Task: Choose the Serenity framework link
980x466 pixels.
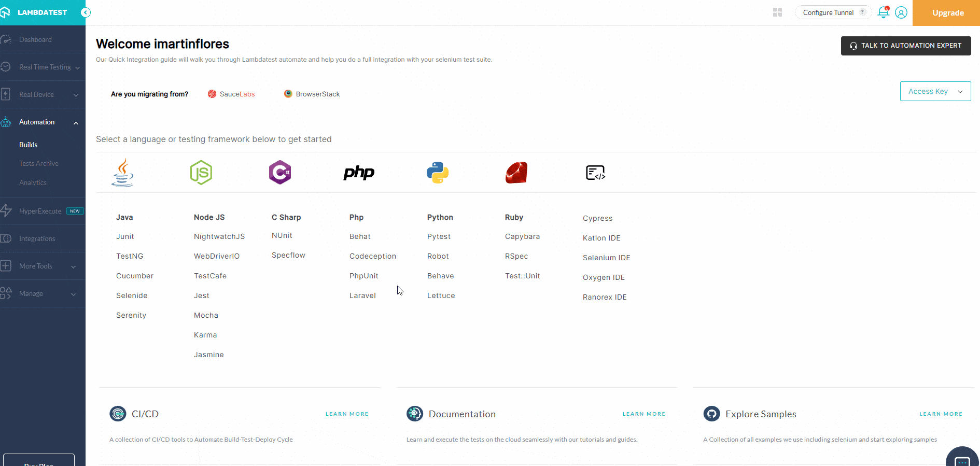Action: click(131, 315)
